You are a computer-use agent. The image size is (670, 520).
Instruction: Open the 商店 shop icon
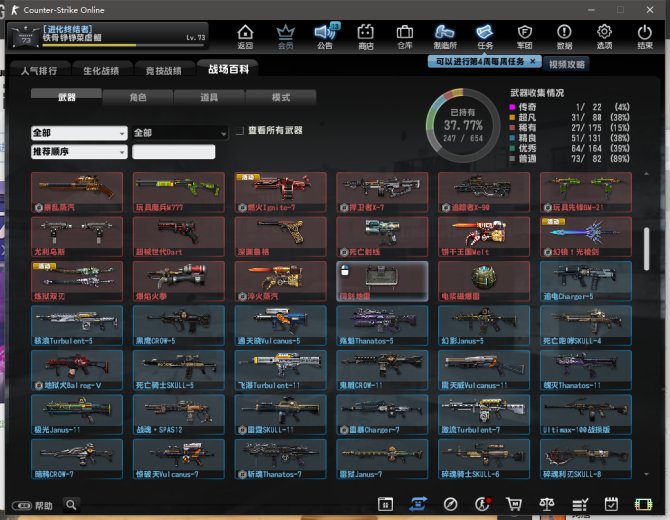[366, 36]
